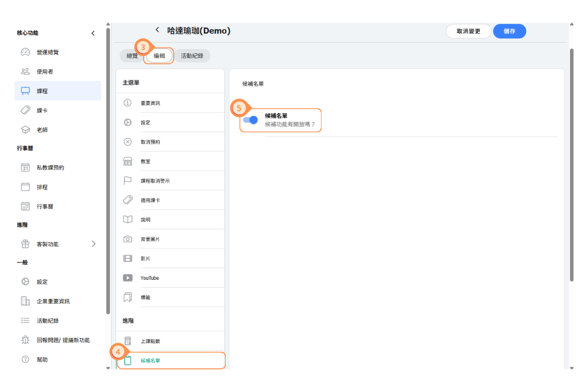Click the 老師 graduation cap icon
The image size is (588, 392).
25,130
